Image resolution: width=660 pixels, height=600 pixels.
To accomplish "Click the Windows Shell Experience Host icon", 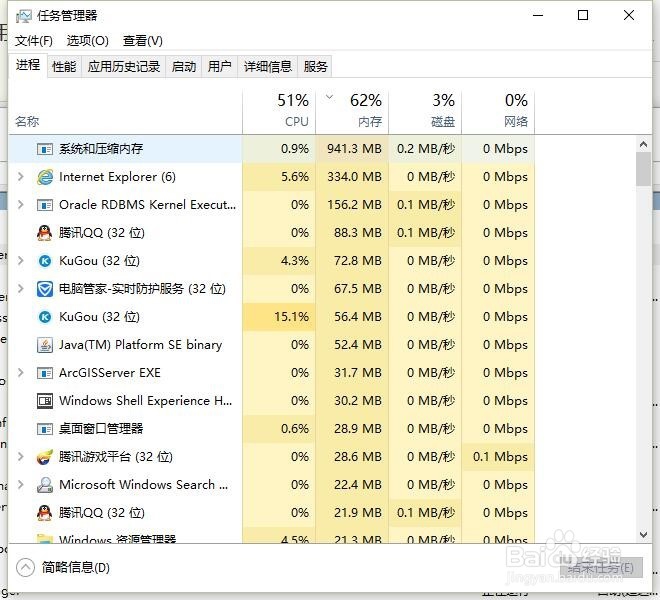I will (45, 401).
